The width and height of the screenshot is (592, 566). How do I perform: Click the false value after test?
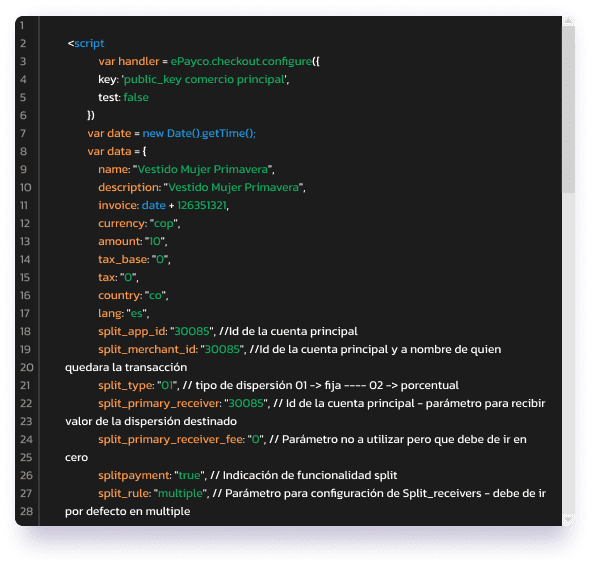pyautogui.click(x=136, y=97)
